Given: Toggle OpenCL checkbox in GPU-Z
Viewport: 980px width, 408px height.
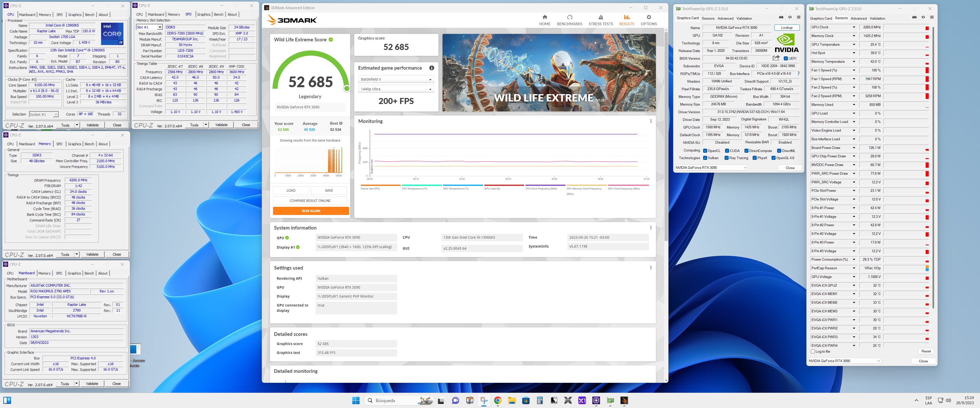Looking at the screenshot, I should pyautogui.click(x=705, y=151).
